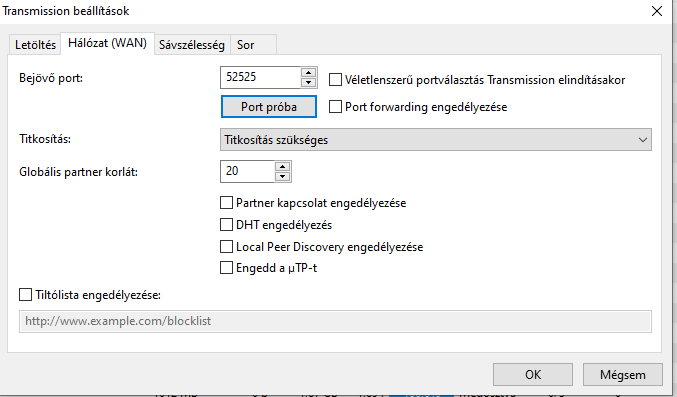Increase the Bejövő port value with up arrow

point(308,73)
